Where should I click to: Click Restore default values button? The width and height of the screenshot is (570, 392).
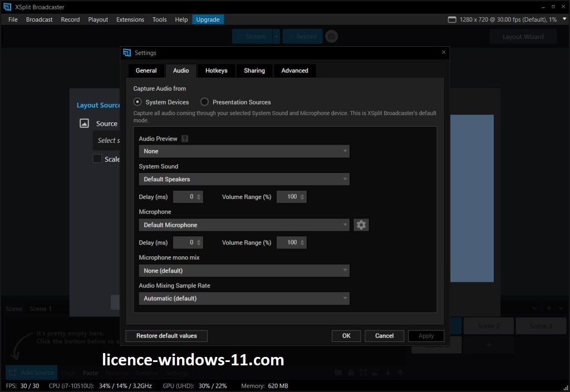pos(166,336)
